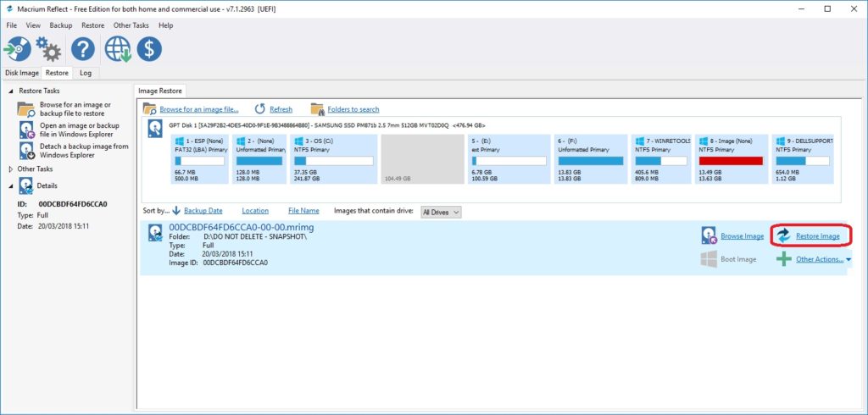Click the Details disk icon
868x415 pixels.
pyautogui.click(x=25, y=186)
